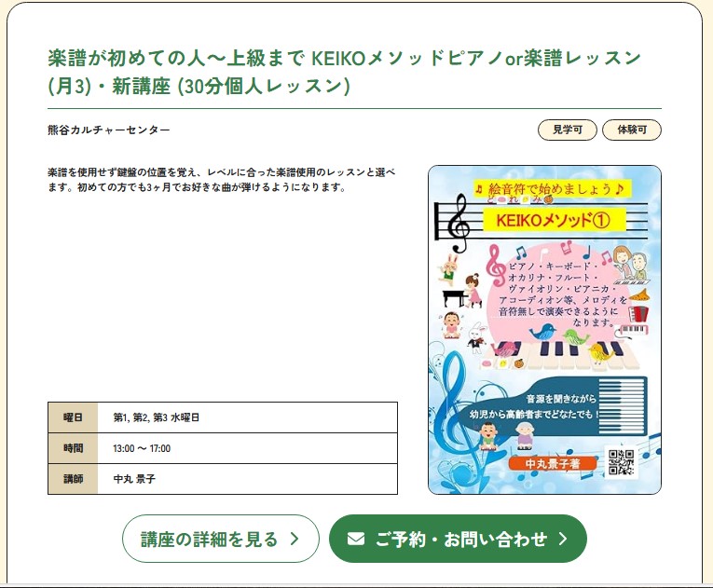The width and height of the screenshot is (713, 588).
Task: Select the 体験可 tag
Action: [632, 130]
